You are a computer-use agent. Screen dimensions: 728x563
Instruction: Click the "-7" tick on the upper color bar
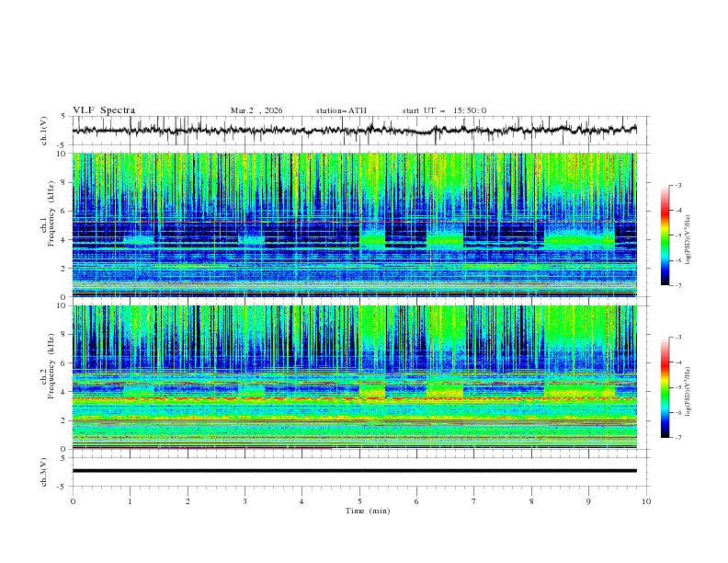point(677,285)
